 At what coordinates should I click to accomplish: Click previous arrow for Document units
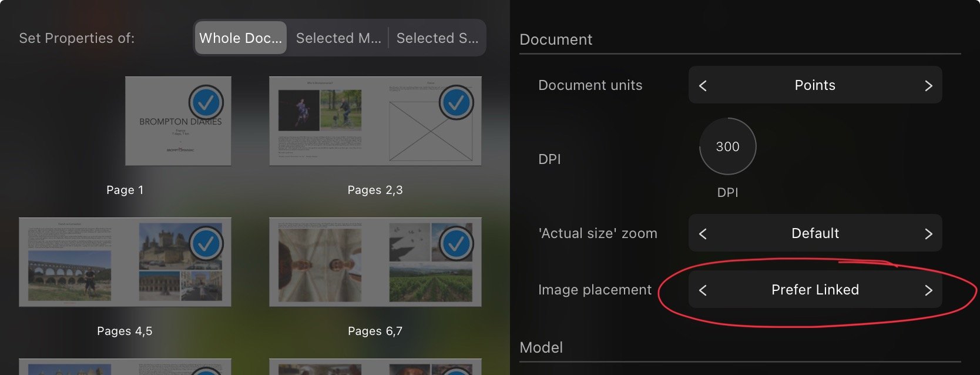703,85
